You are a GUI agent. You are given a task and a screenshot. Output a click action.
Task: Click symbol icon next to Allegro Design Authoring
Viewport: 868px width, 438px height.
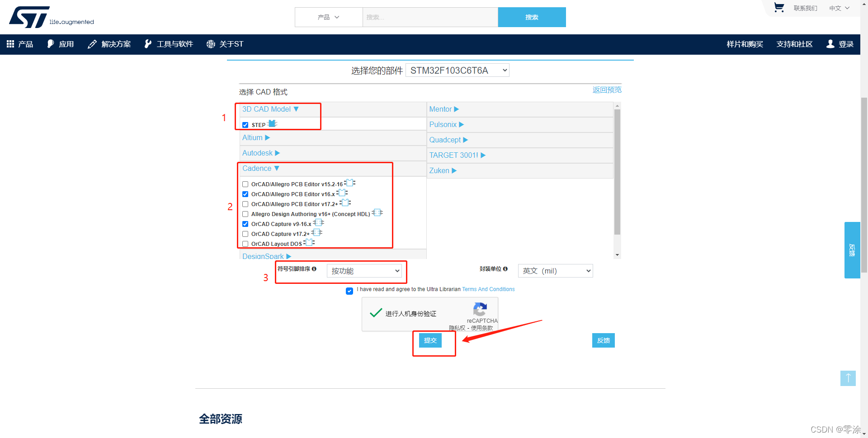pos(377,212)
